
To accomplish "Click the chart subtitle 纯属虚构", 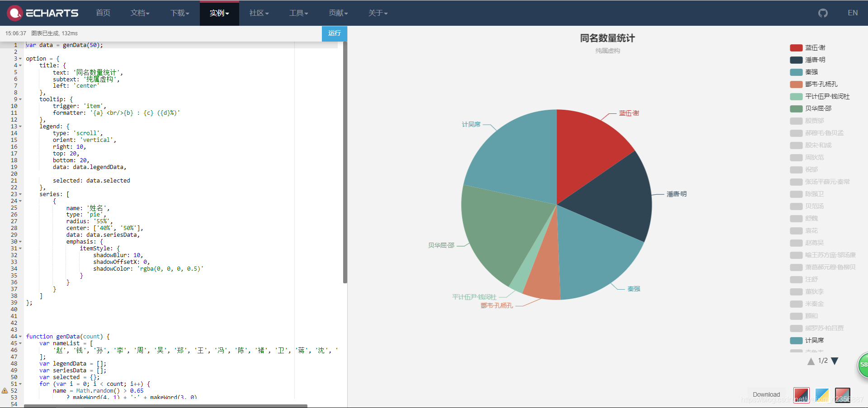I will click(608, 51).
